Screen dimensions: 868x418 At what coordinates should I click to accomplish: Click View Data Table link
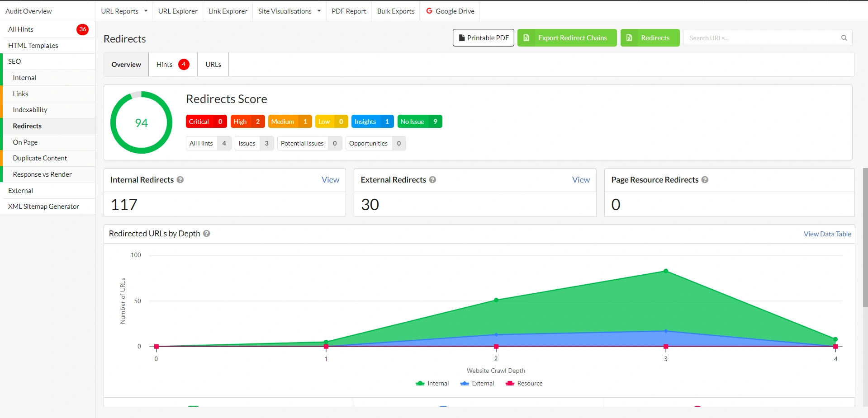(827, 234)
